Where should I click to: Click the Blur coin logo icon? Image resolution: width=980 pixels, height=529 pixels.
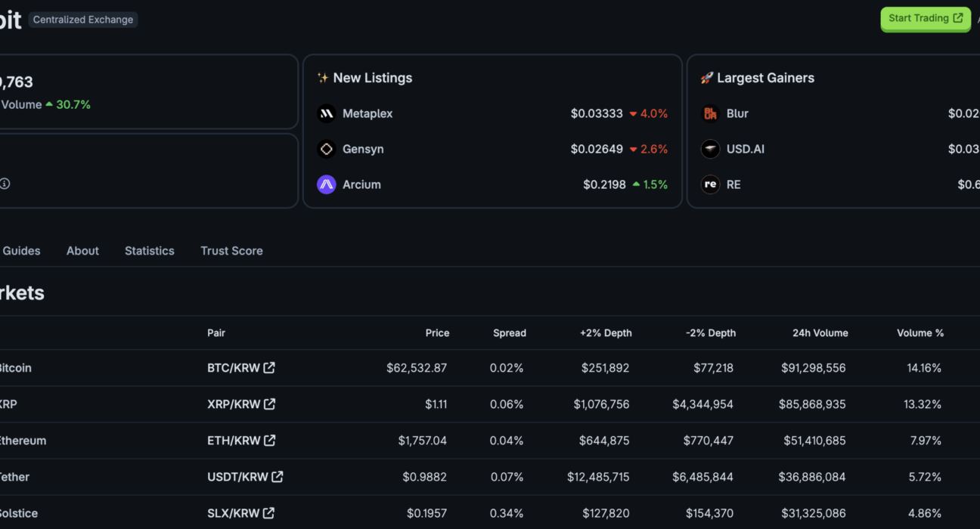(x=710, y=114)
